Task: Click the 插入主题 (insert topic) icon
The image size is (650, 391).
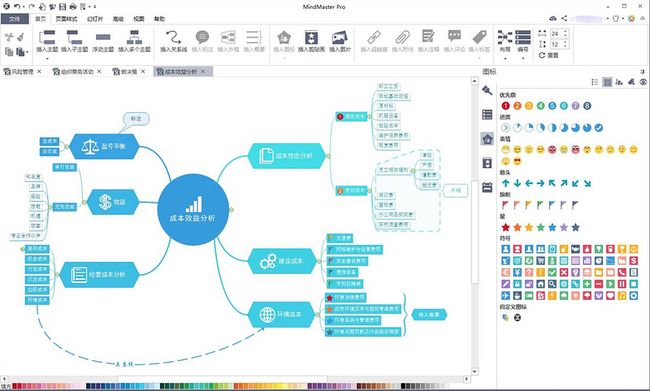Action: pyautogui.click(x=47, y=37)
